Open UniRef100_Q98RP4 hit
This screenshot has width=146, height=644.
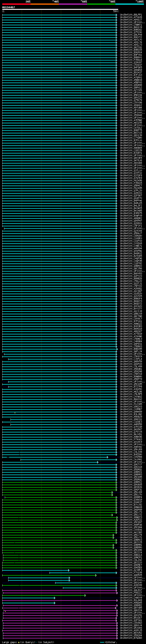pos(131,497)
